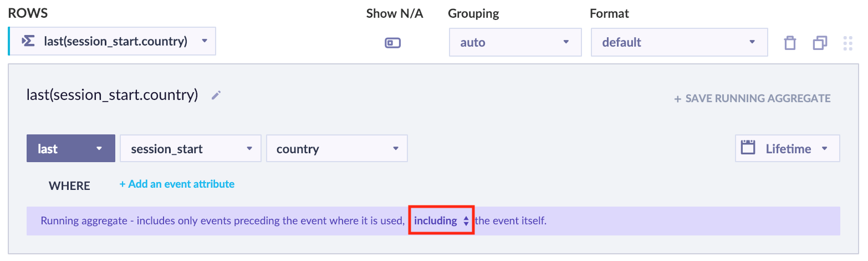Expand the last(session_start.country) row selector arrow

click(x=205, y=41)
